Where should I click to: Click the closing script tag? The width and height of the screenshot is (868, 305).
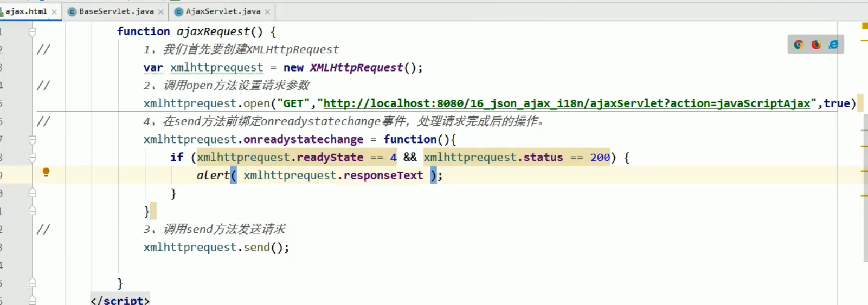120,300
